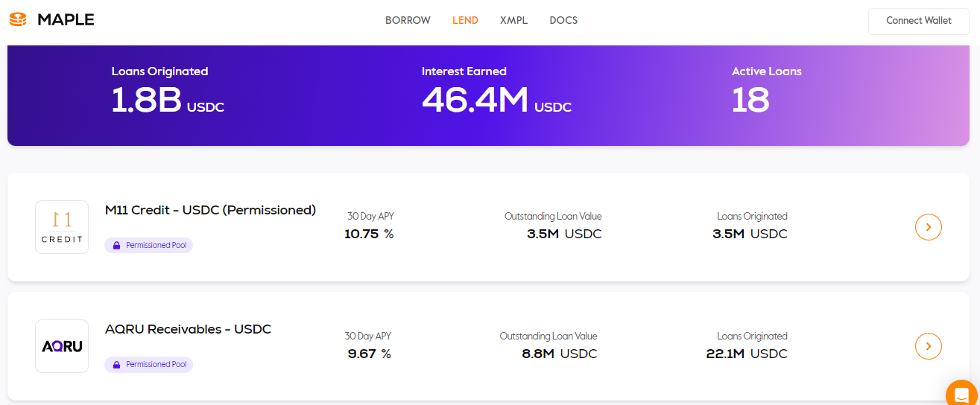
Task: Open the DOCS link in navigation
Action: [563, 20]
